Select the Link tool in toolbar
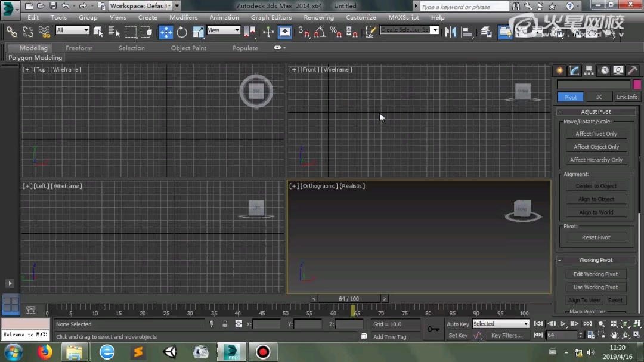The width and height of the screenshot is (644, 362). pos(11,32)
